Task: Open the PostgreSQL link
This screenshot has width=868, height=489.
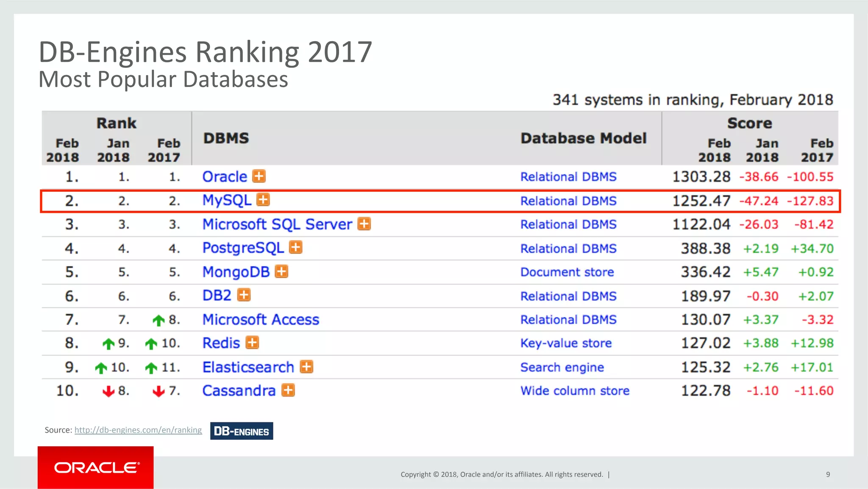Action: [x=243, y=248]
